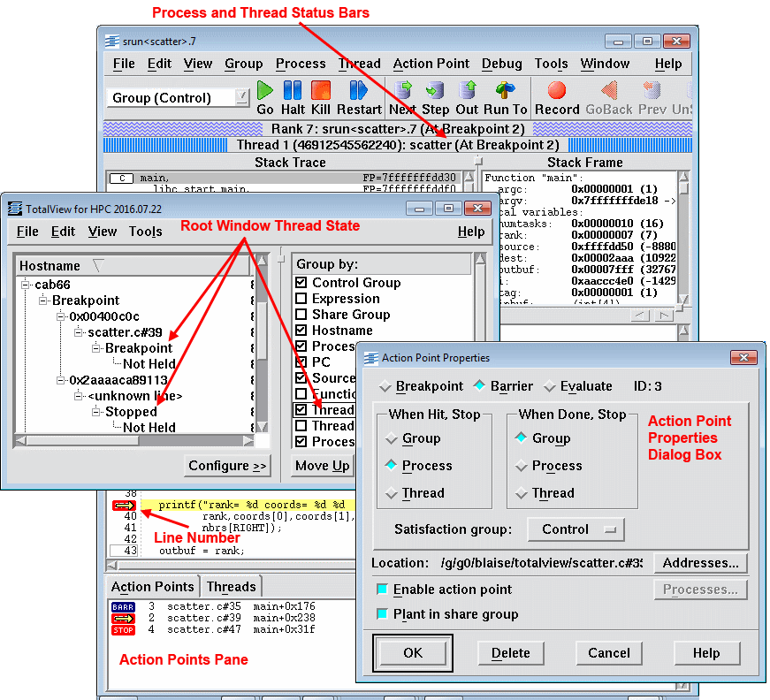Open the Satisfaction group Control dropdown
The width and height of the screenshot is (770, 700).
tap(576, 529)
